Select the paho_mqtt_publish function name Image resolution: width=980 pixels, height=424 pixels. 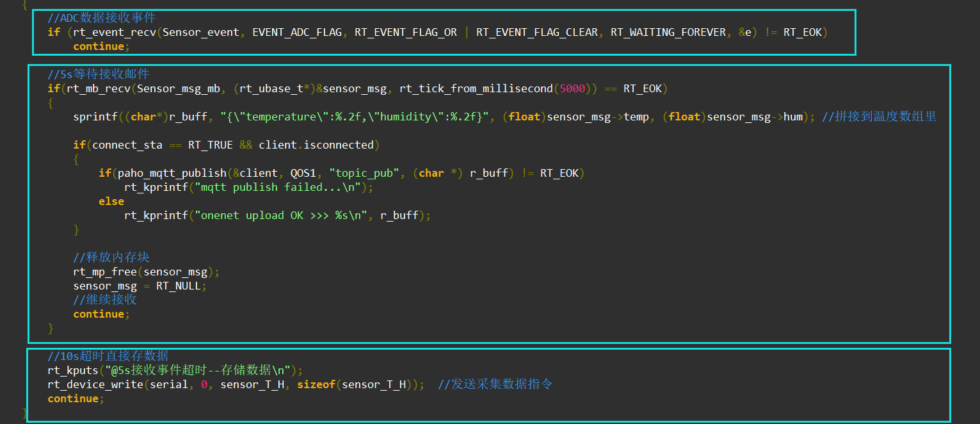[172, 173]
